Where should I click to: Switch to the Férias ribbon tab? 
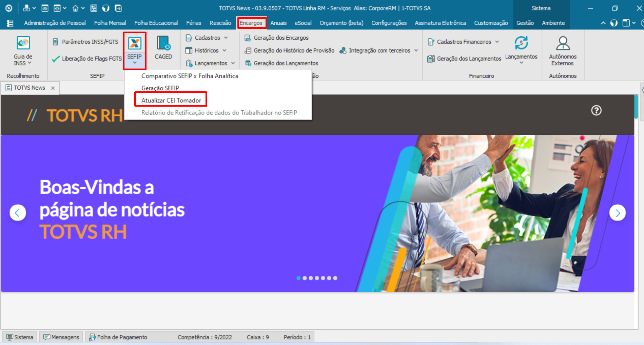pos(194,23)
